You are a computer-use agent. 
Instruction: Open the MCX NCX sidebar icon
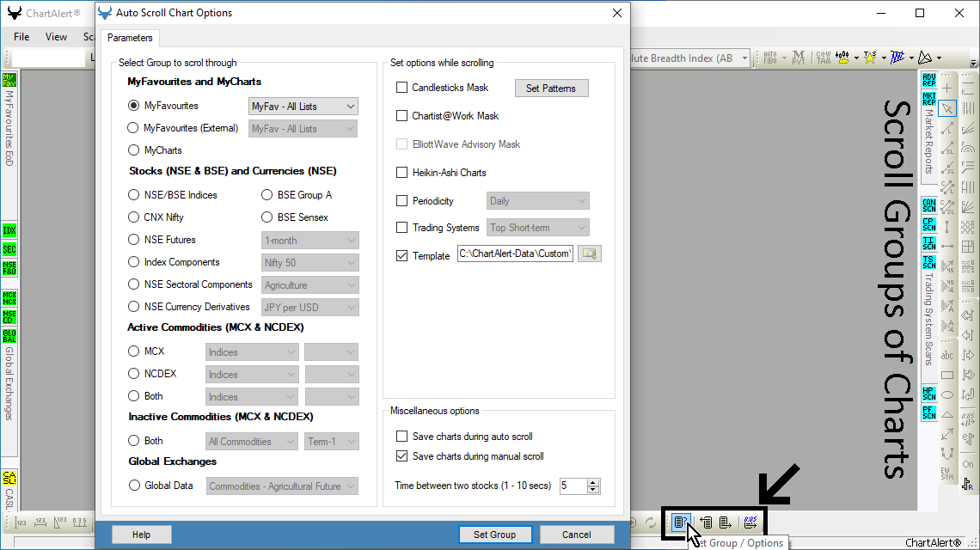[x=9, y=298]
